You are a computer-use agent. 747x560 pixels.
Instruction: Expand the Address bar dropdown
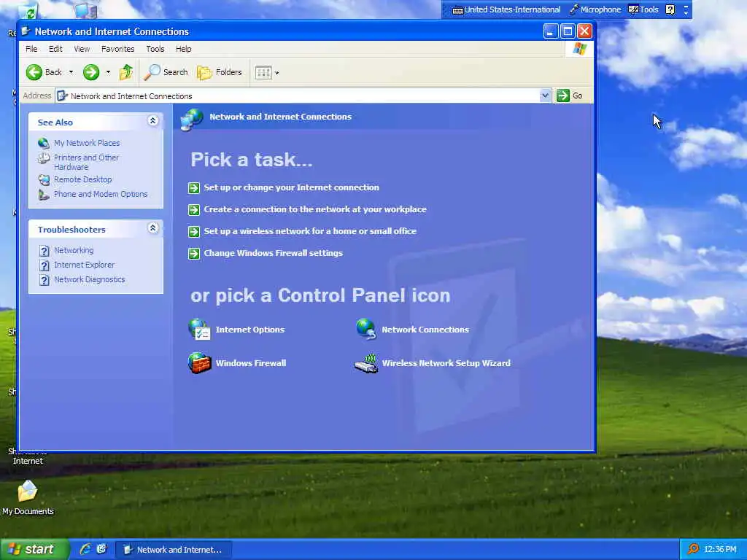point(545,96)
